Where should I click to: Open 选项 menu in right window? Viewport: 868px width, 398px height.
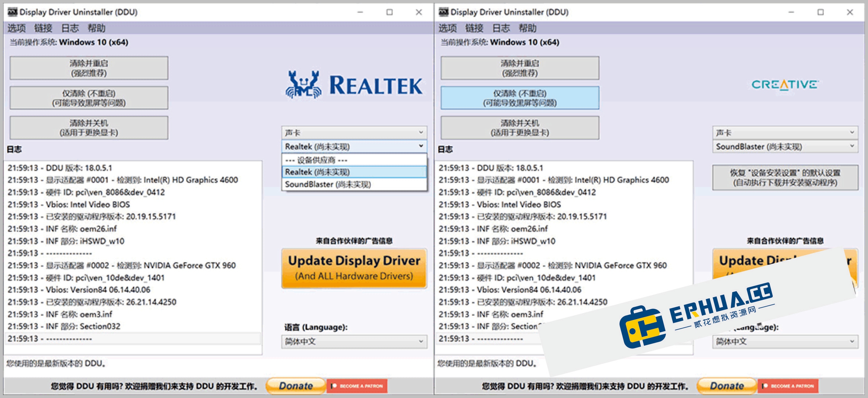point(448,28)
